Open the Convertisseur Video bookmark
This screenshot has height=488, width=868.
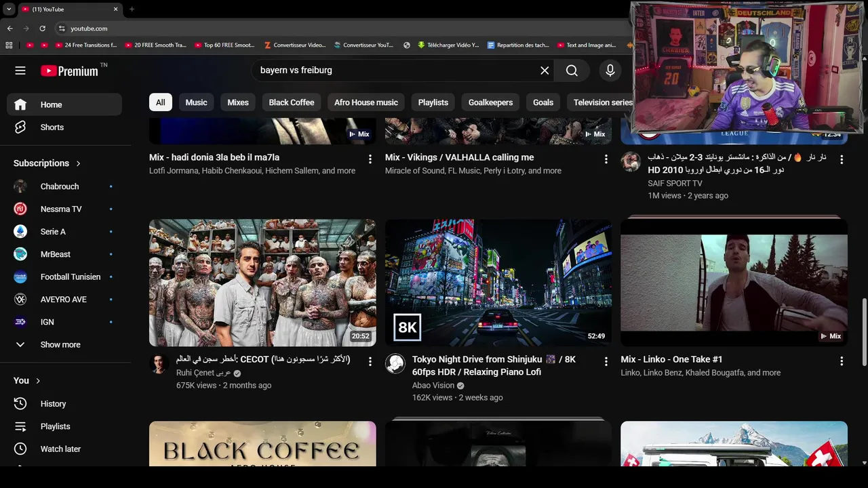tap(294, 45)
